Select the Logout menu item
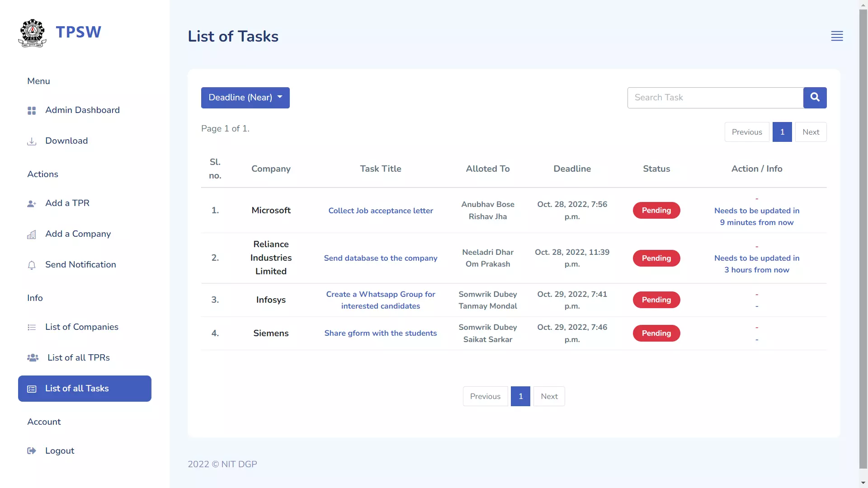 pos(60,450)
